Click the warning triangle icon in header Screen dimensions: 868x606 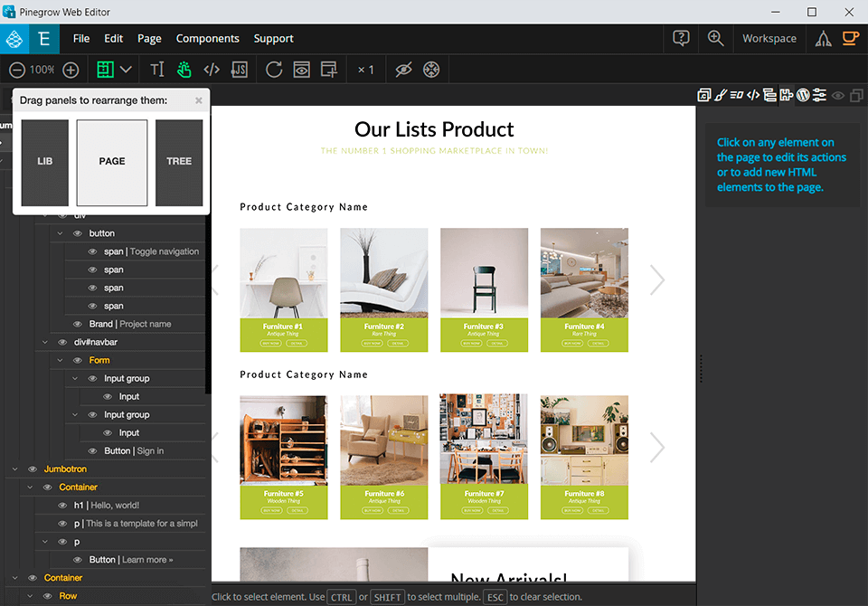coord(824,39)
